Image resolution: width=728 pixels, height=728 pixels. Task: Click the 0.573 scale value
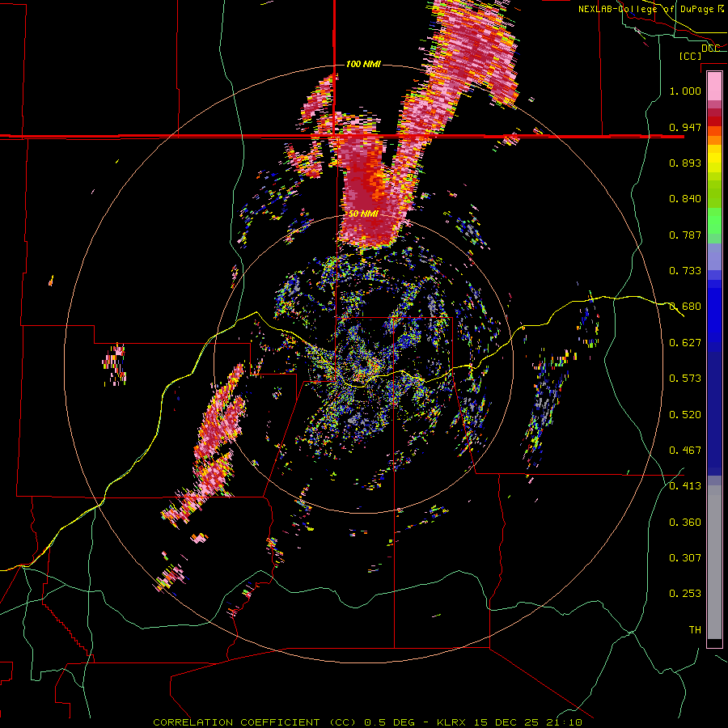[685, 378]
